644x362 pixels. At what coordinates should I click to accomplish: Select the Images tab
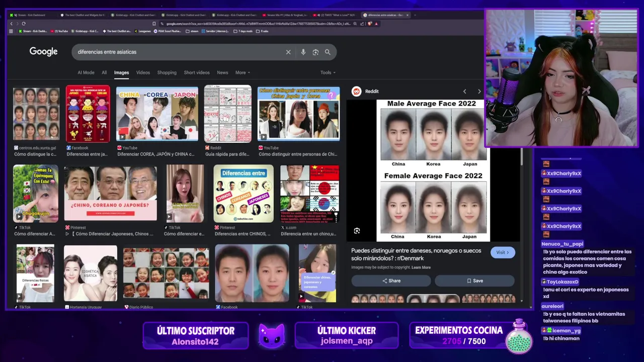pyautogui.click(x=121, y=72)
